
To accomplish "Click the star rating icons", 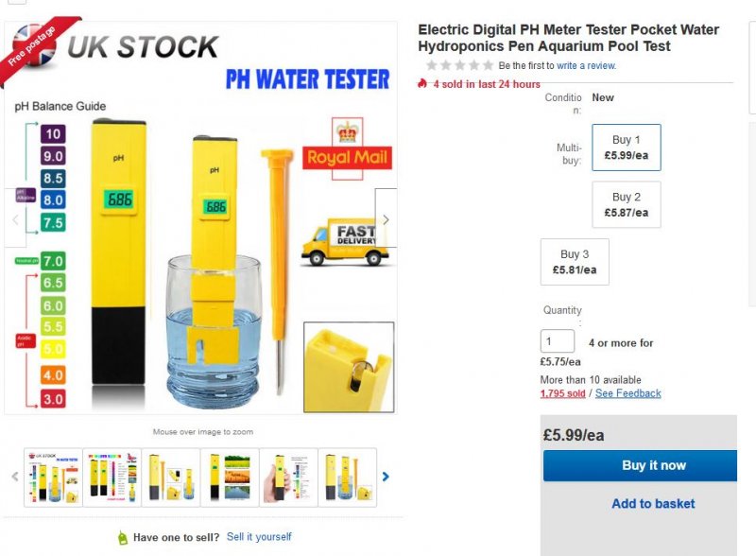I will 459,65.
